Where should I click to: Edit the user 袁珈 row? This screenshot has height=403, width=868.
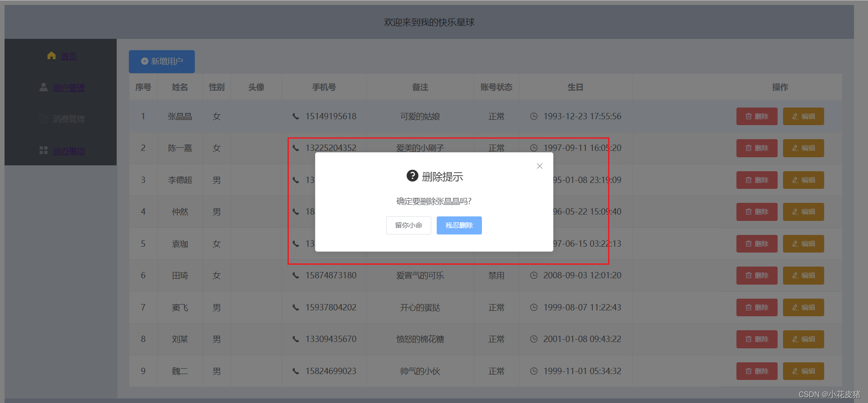(803, 244)
